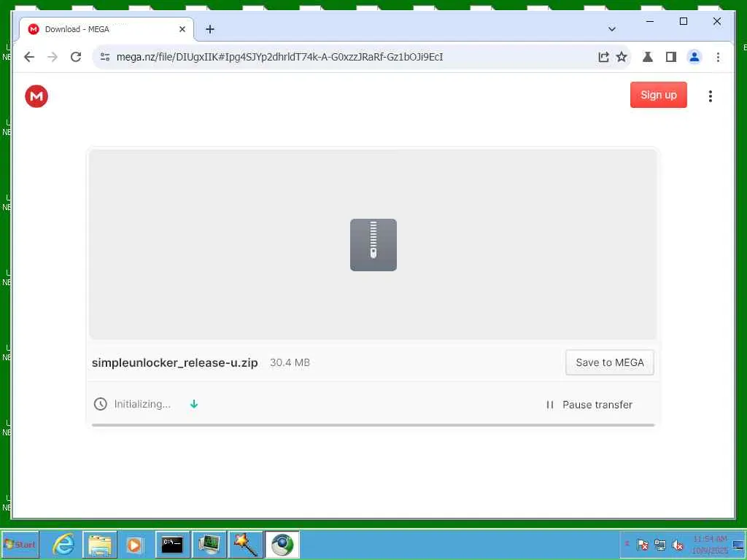Click the network tray icon
This screenshot has height=560, width=747.
pyautogui.click(x=659, y=544)
